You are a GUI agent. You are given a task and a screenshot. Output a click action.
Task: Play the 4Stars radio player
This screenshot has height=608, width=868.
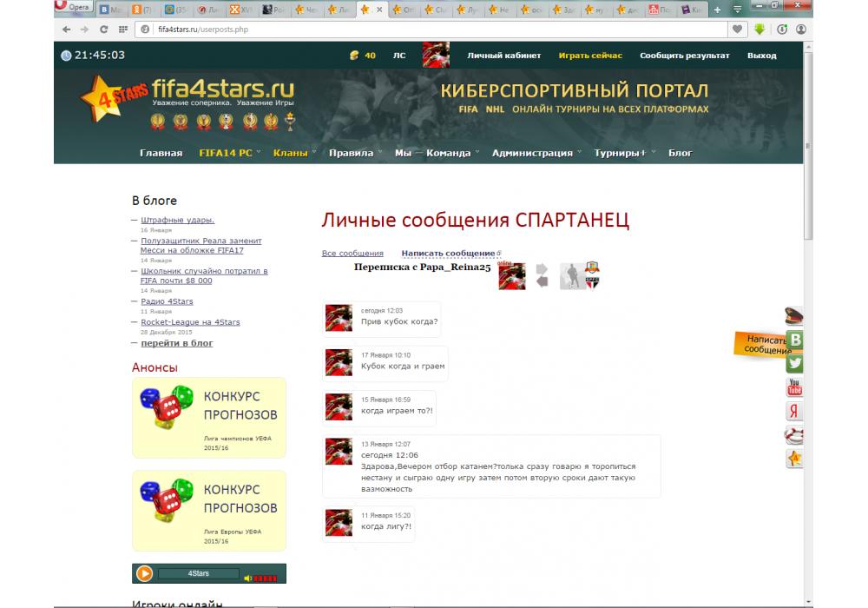[145, 573]
